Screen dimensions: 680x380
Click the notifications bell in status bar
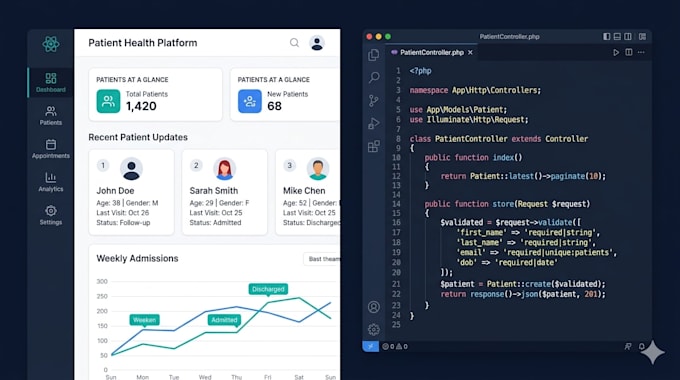(641, 346)
